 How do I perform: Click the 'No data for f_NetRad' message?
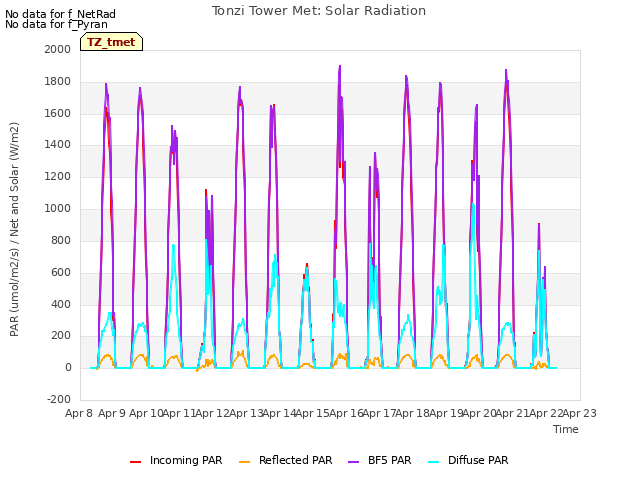pos(60,14)
